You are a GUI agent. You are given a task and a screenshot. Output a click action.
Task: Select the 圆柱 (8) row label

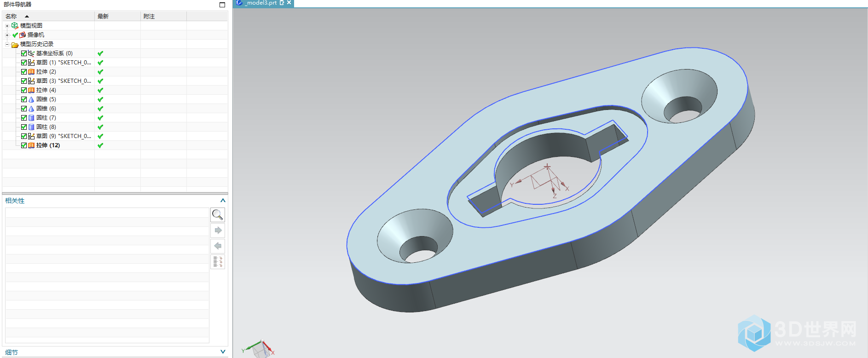point(46,127)
